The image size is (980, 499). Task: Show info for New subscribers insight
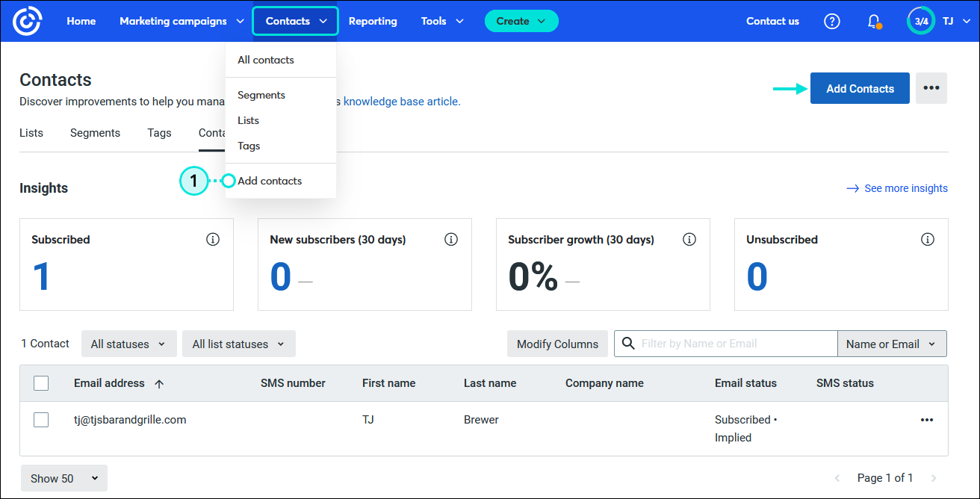451,240
